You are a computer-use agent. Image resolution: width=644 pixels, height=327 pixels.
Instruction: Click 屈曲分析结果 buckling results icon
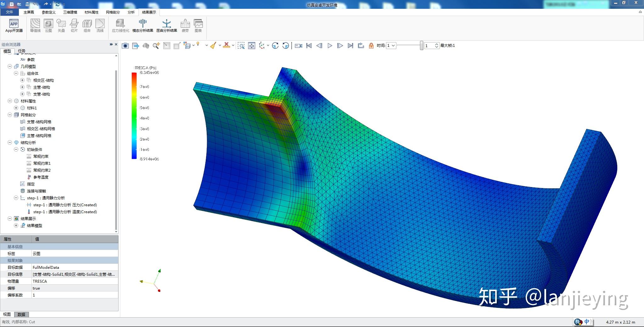tap(167, 25)
